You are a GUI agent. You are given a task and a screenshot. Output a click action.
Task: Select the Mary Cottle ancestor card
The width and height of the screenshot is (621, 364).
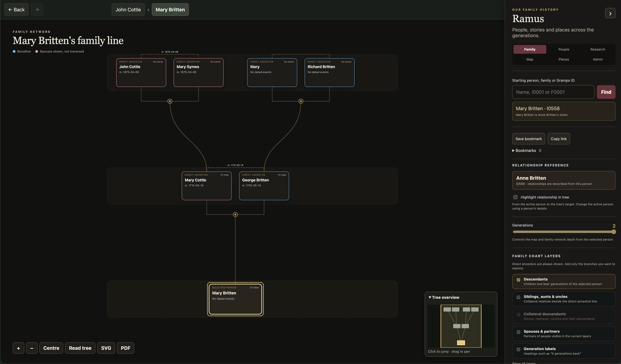tap(207, 186)
